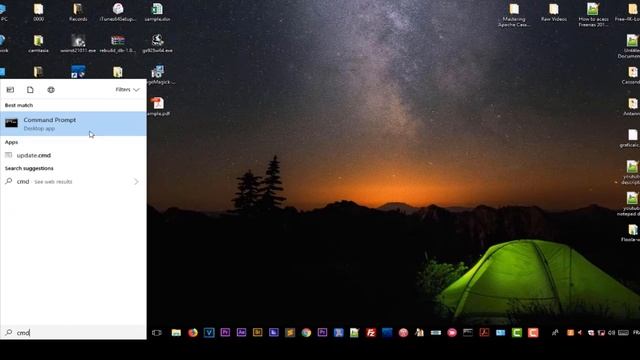Select the sample.xlsx desktop file
Image resolution: width=640 pixels, height=360 pixels.
tap(158, 12)
